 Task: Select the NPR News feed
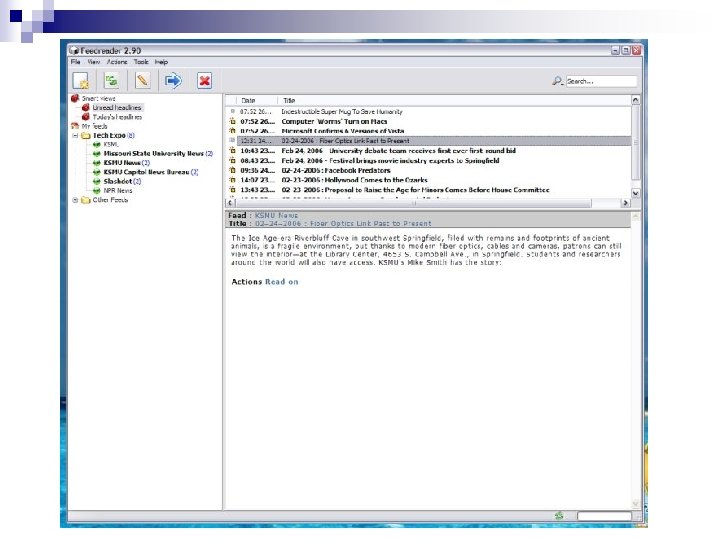coord(118,190)
